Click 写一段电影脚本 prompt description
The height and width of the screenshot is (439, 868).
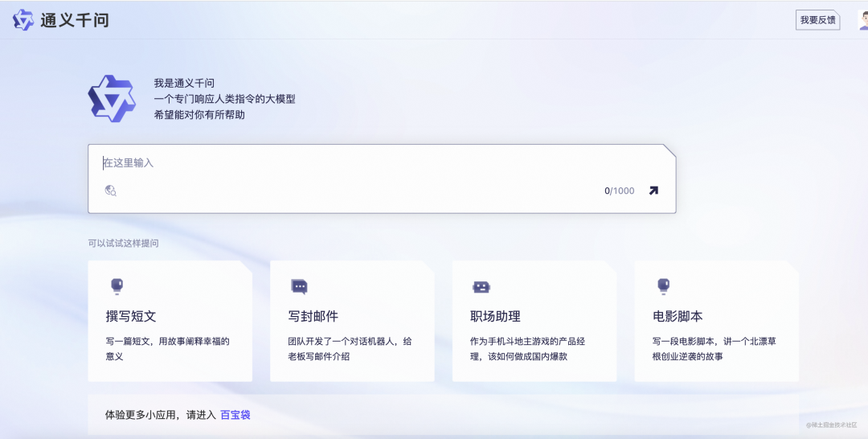[x=714, y=349]
